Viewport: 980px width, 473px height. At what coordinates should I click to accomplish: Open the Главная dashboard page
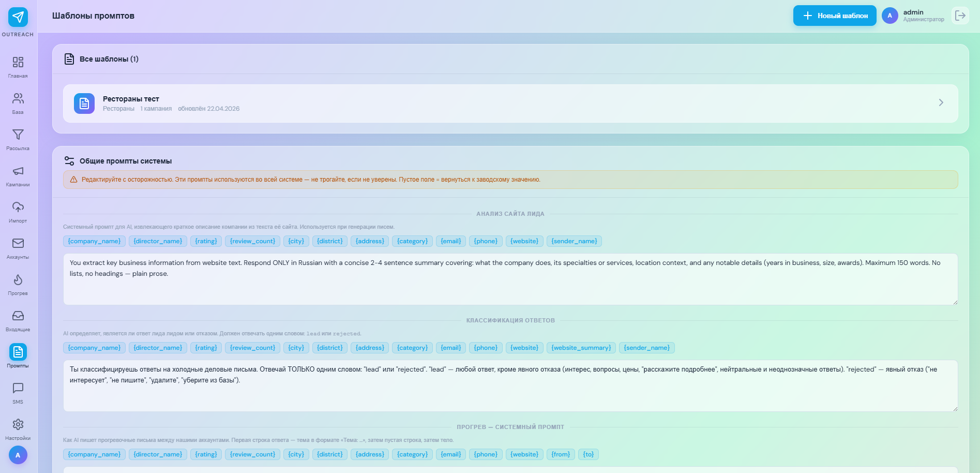(x=18, y=67)
